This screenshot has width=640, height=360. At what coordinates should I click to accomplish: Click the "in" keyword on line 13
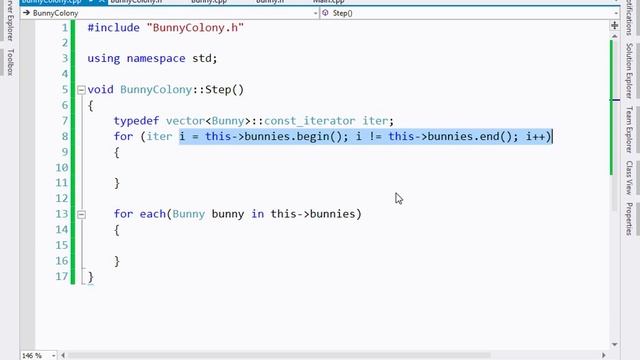(257, 214)
